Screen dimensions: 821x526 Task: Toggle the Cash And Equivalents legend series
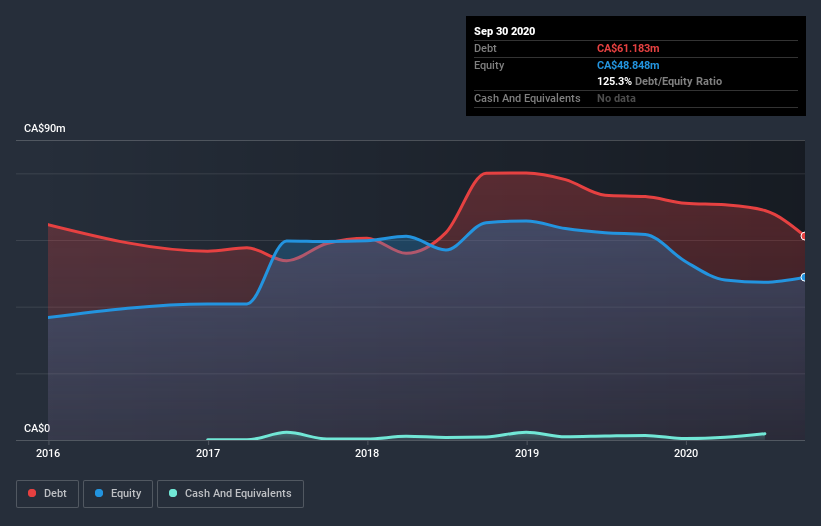[230, 494]
